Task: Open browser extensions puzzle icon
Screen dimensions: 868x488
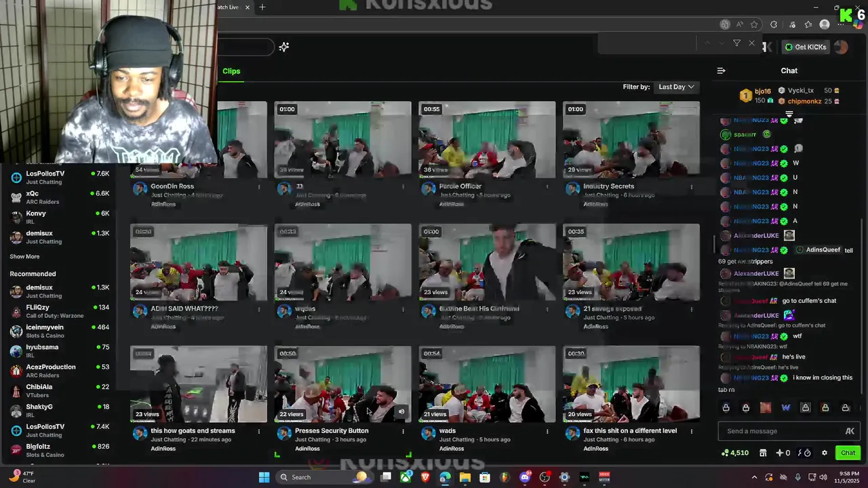Action: tap(774, 24)
